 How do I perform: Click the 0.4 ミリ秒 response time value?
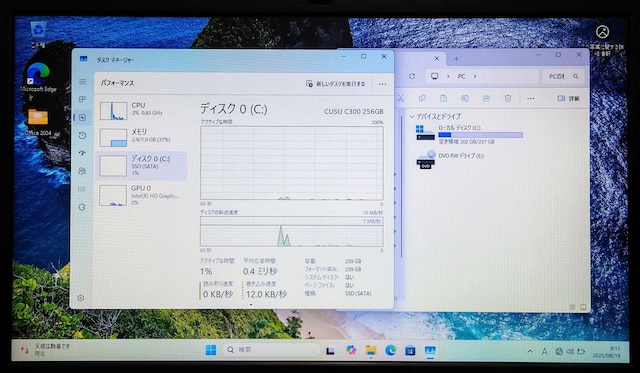260,271
